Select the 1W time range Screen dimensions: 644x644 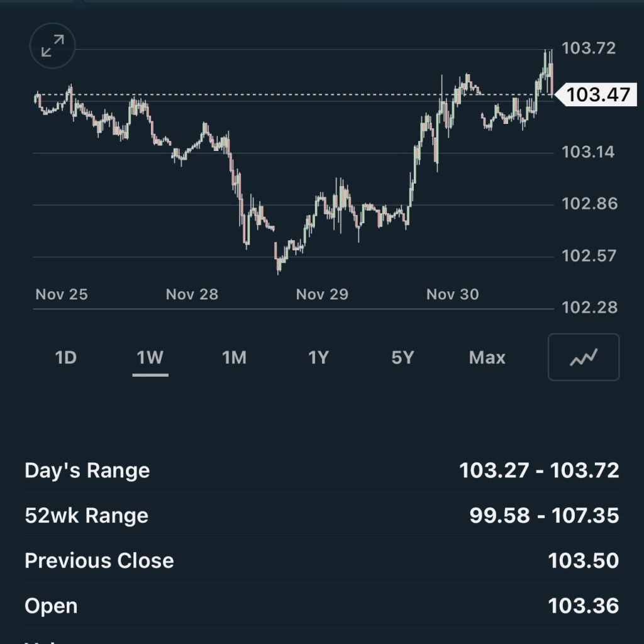(150, 358)
